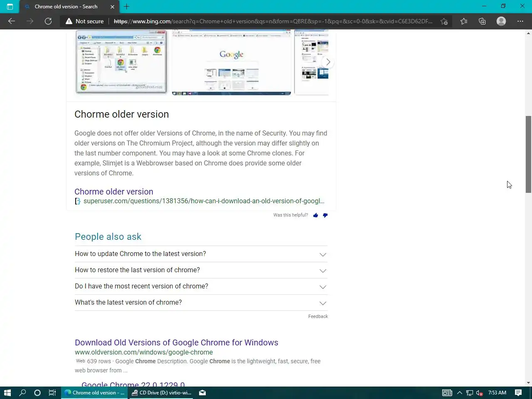Open the user profile menu
532x399 pixels.
(501, 21)
